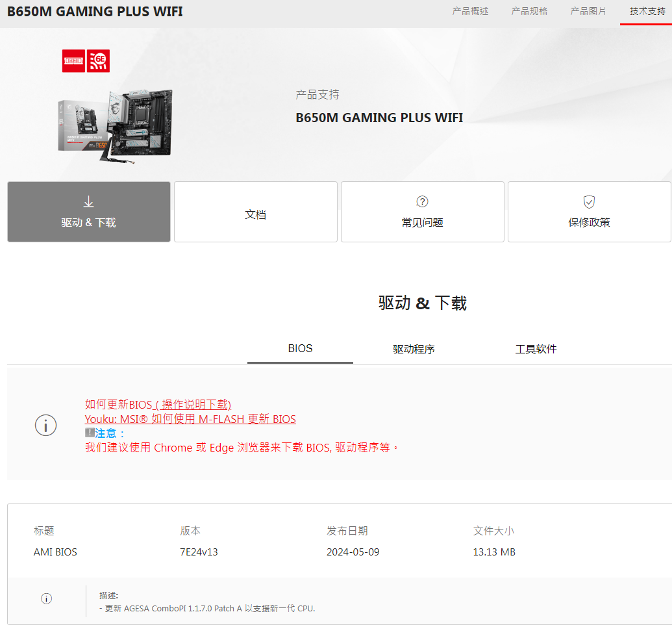Click the BIOS version 7E24v13
672x625 pixels.
(x=199, y=552)
